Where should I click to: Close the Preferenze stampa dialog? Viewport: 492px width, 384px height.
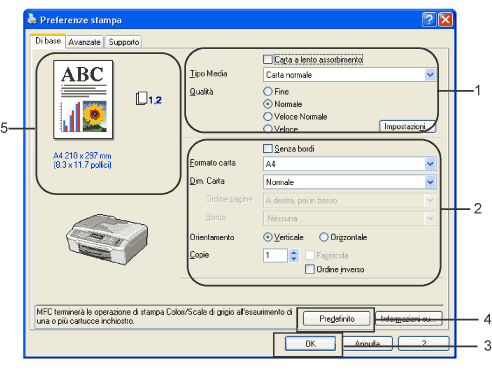446,20
